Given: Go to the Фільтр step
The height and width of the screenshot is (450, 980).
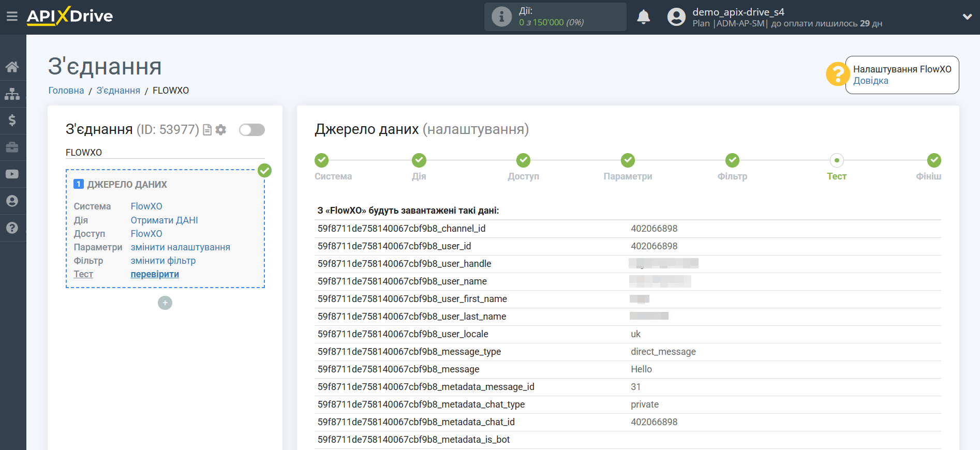Looking at the screenshot, I should 732,160.
